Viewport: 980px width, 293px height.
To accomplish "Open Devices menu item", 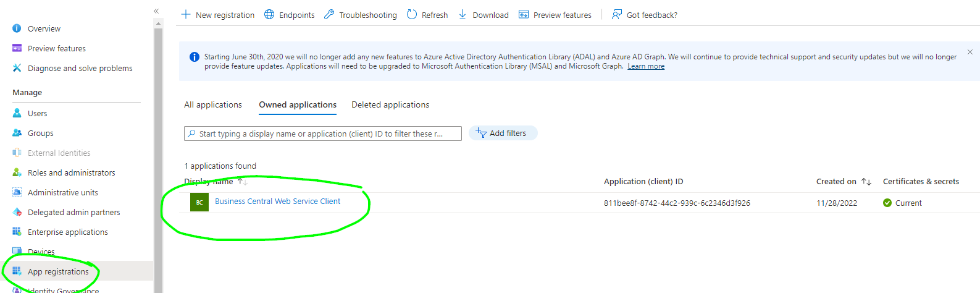I will click(41, 252).
